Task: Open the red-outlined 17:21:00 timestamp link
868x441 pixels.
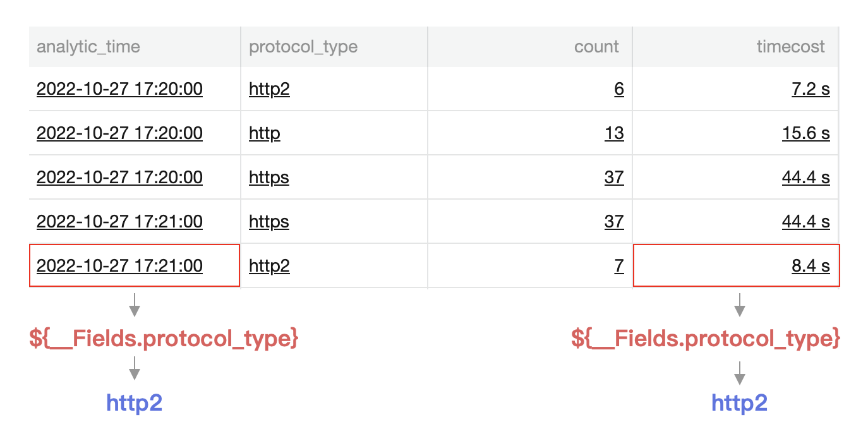Action: tap(119, 266)
